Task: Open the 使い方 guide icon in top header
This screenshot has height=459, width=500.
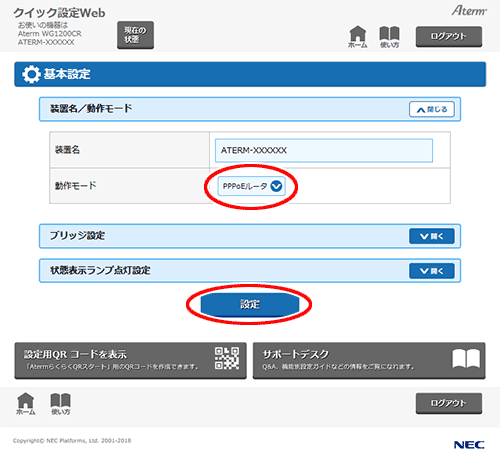Action: point(389,37)
